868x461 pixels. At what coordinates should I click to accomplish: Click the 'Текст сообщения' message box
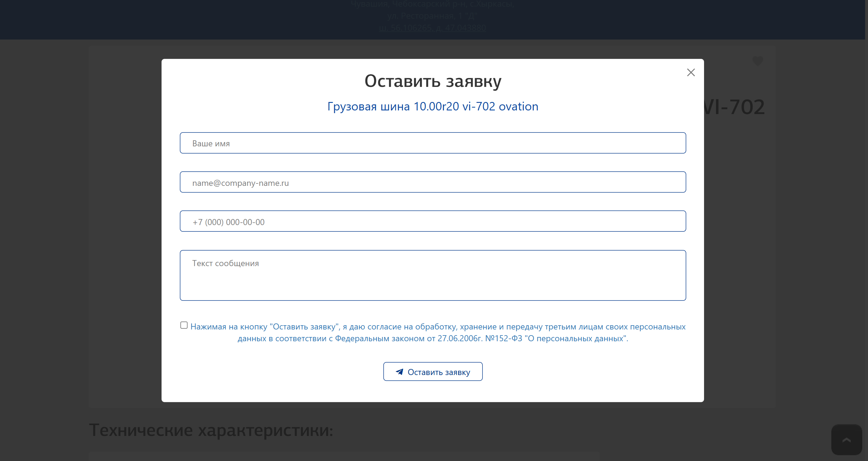433,275
